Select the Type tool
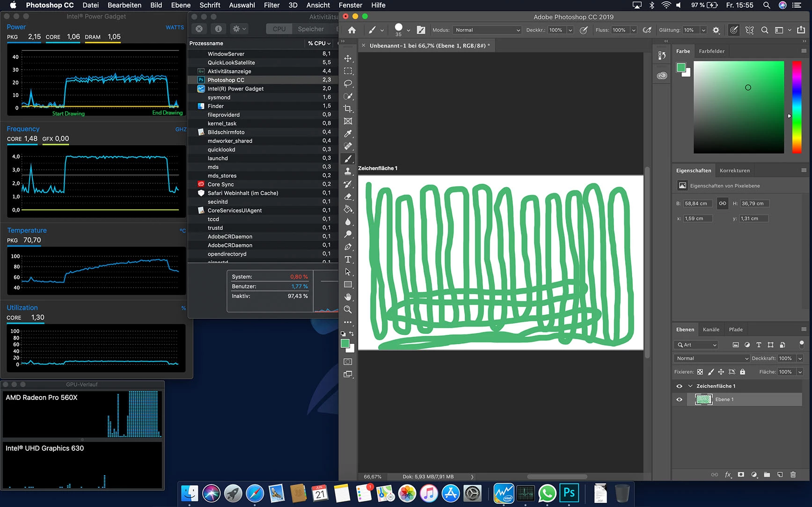This screenshot has width=812, height=507. 348,260
